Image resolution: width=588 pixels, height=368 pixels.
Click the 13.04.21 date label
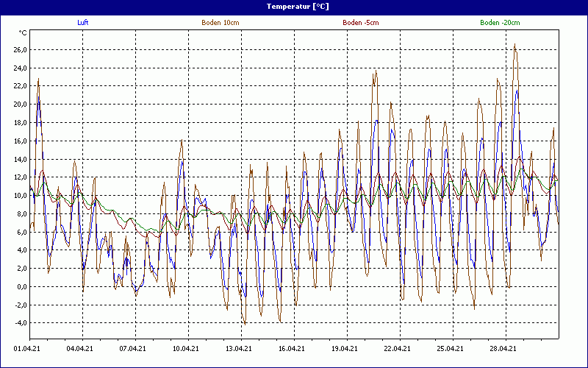click(239, 349)
